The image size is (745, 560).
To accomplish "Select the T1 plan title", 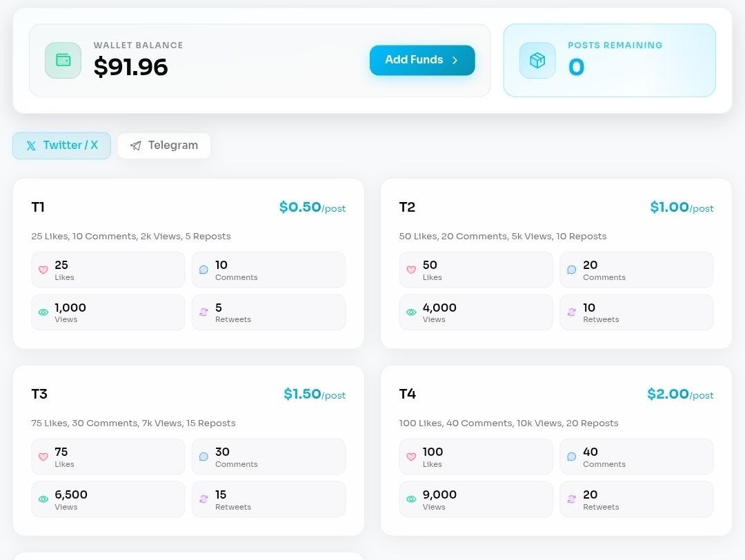I will pyautogui.click(x=38, y=207).
